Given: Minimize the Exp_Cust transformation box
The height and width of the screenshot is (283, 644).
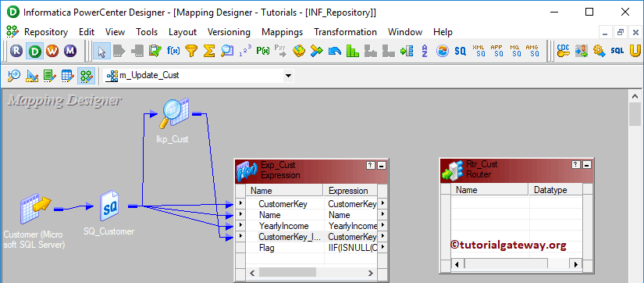Looking at the screenshot, I should point(382,166).
